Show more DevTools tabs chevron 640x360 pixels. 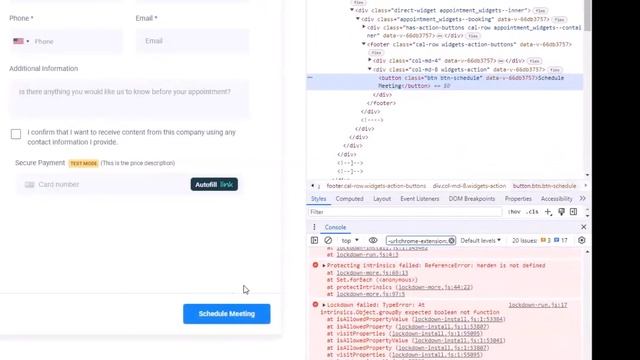pos(582,199)
